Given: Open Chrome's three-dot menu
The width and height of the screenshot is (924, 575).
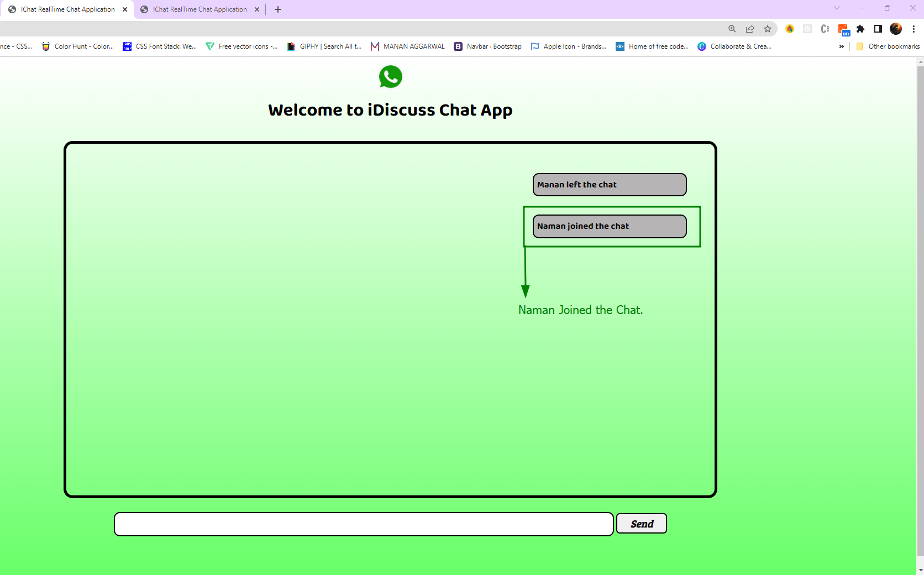Looking at the screenshot, I should point(914,29).
